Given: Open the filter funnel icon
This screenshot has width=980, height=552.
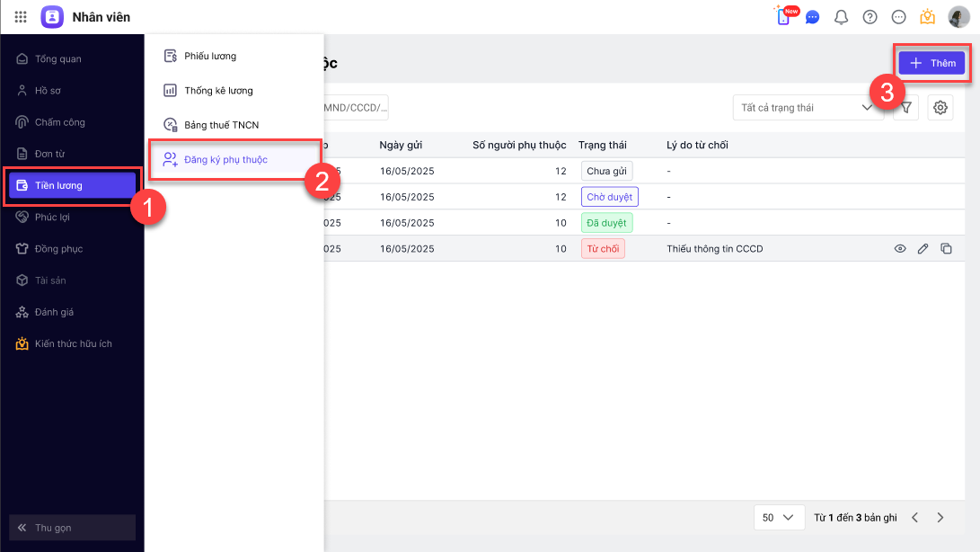Looking at the screenshot, I should (906, 108).
